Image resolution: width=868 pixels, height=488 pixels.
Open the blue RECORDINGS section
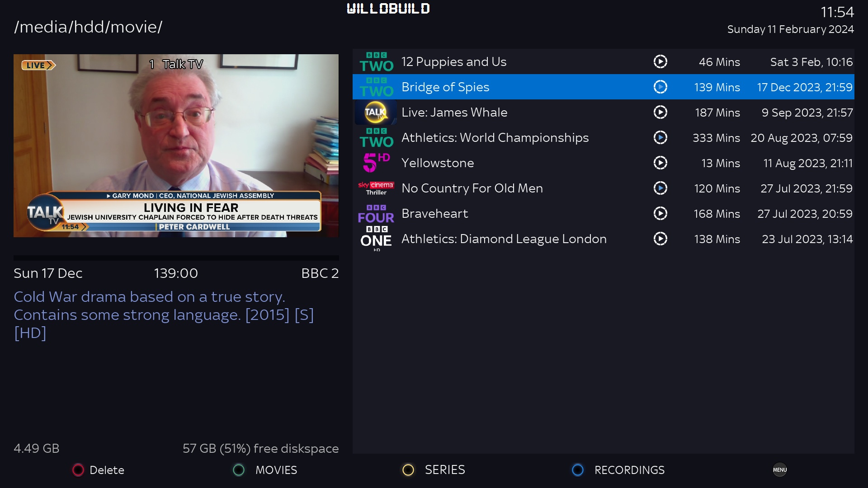click(x=618, y=470)
